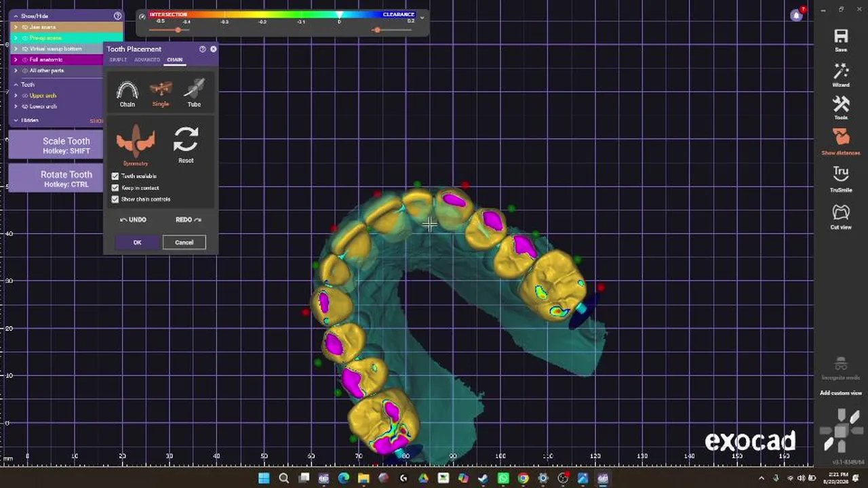Expand the Hidden section
868x488 pixels.
pos(16,121)
